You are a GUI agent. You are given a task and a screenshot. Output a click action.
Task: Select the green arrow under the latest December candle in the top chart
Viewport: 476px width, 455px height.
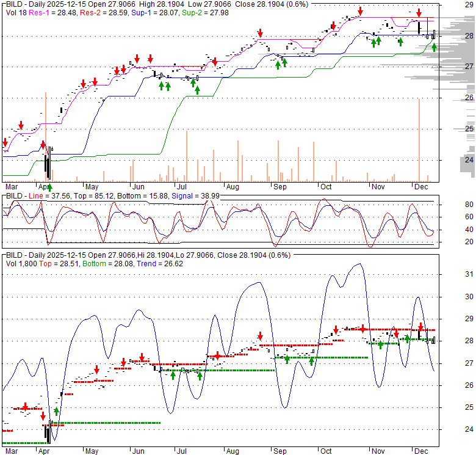434,47
